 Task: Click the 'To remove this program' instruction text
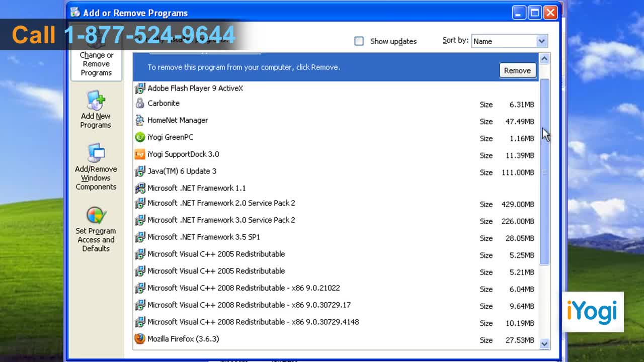pyautogui.click(x=244, y=67)
